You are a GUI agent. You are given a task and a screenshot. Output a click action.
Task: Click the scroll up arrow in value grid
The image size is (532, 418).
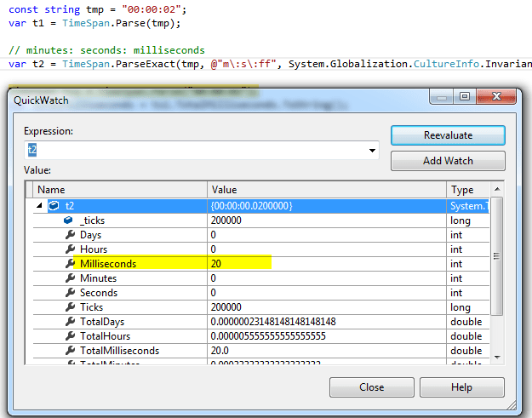click(497, 189)
